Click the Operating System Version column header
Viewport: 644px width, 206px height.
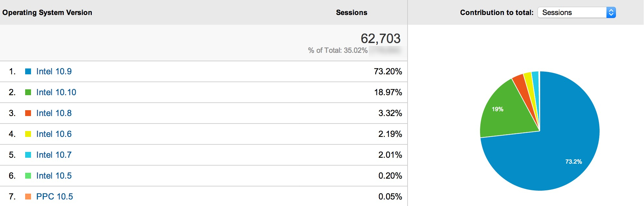[47, 12]
